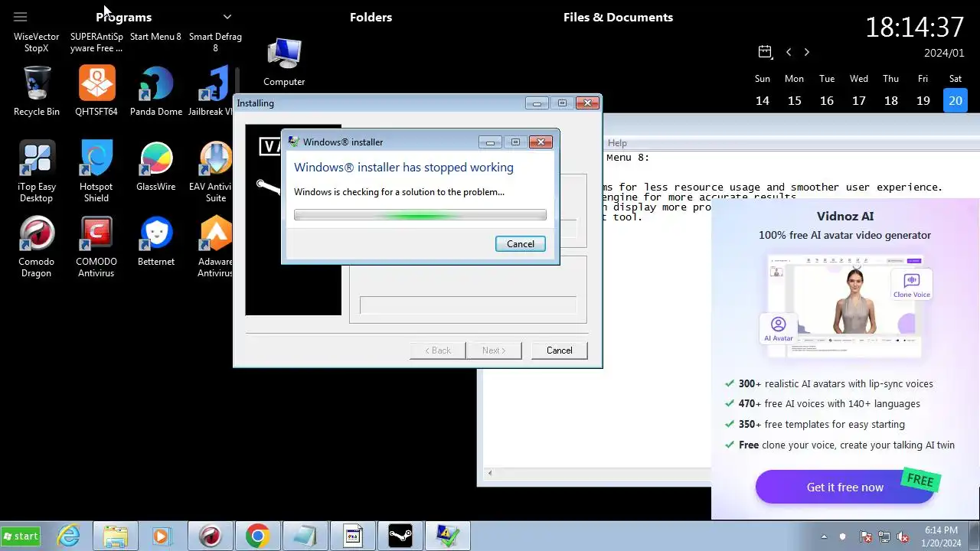Select Thursday 18 in the calendar

pyautogui.click(x=891, y=100)
